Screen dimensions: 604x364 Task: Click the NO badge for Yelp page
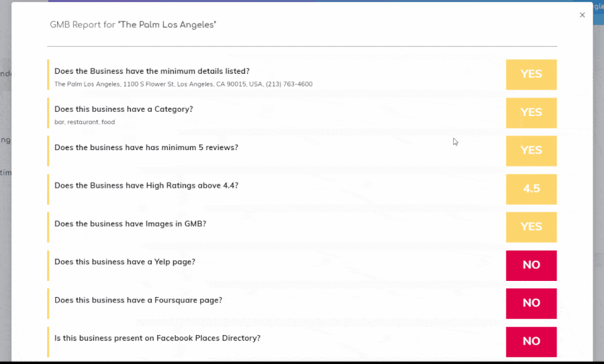coord(531,265)
